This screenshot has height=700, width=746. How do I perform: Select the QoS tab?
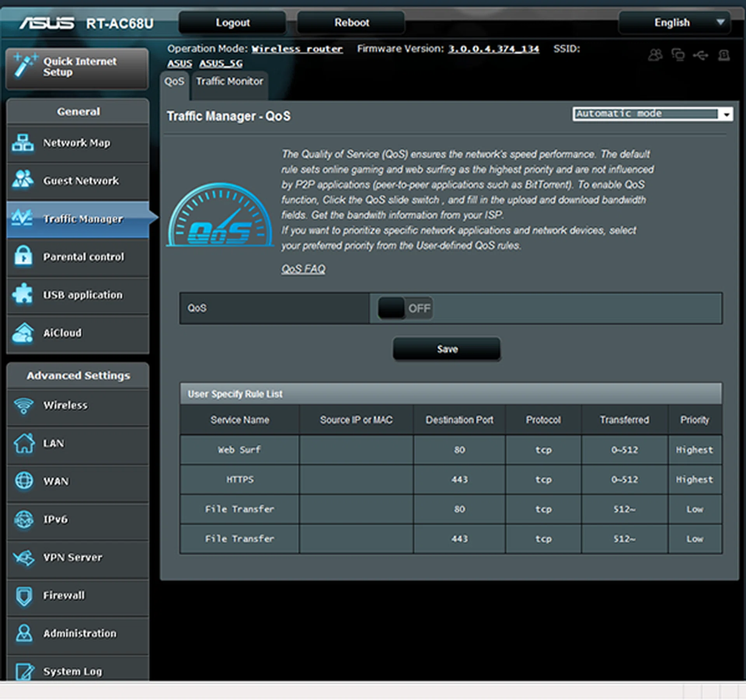point(174,82)
